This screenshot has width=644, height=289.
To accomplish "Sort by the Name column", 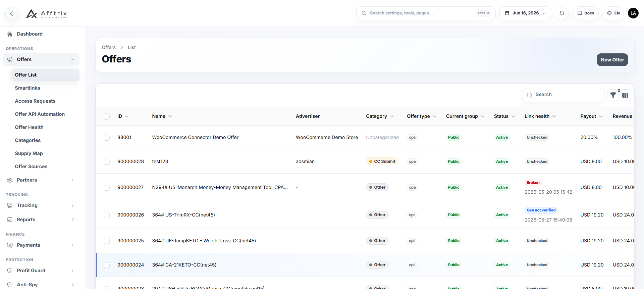I will [x=162, y=116].
